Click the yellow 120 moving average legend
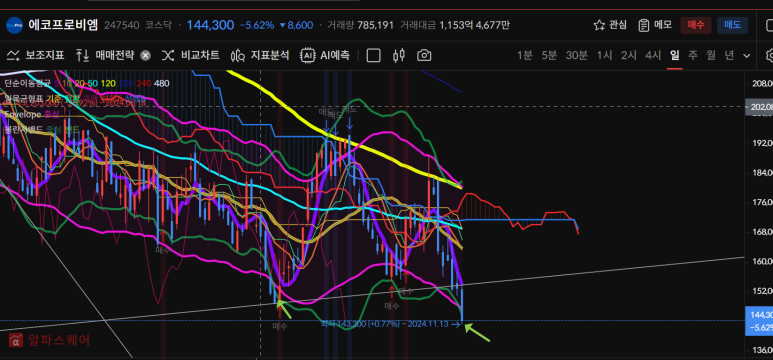 point(107,83)
